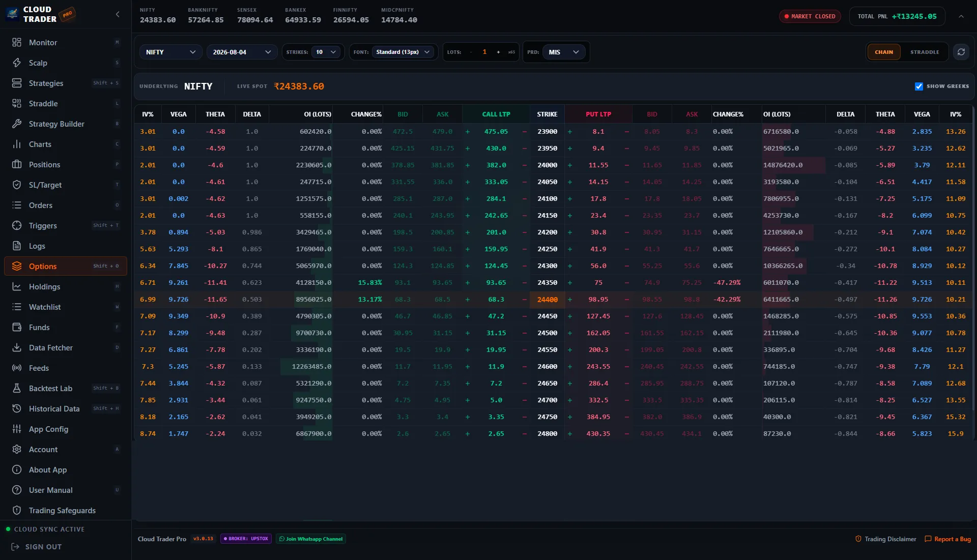The width and height of the screenshot is (977, 560).
Task: Open the Monitor page icon
Action: click(17, 42)
